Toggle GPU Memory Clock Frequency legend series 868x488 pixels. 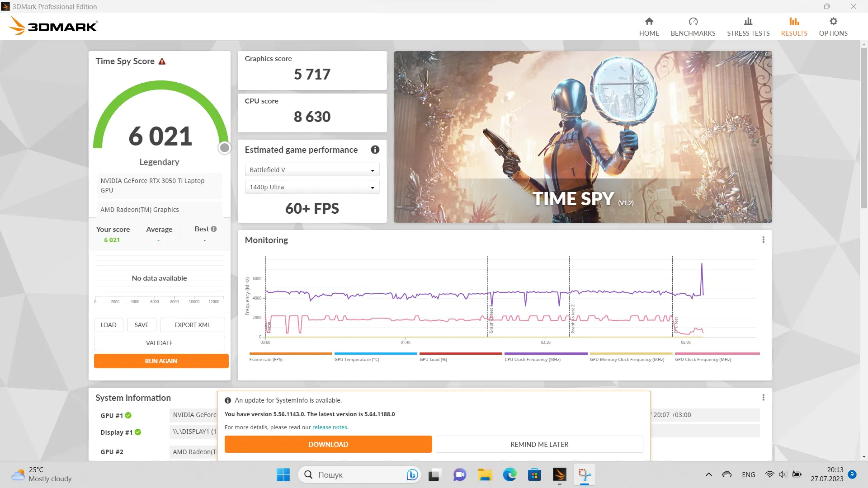coord(631,357)
